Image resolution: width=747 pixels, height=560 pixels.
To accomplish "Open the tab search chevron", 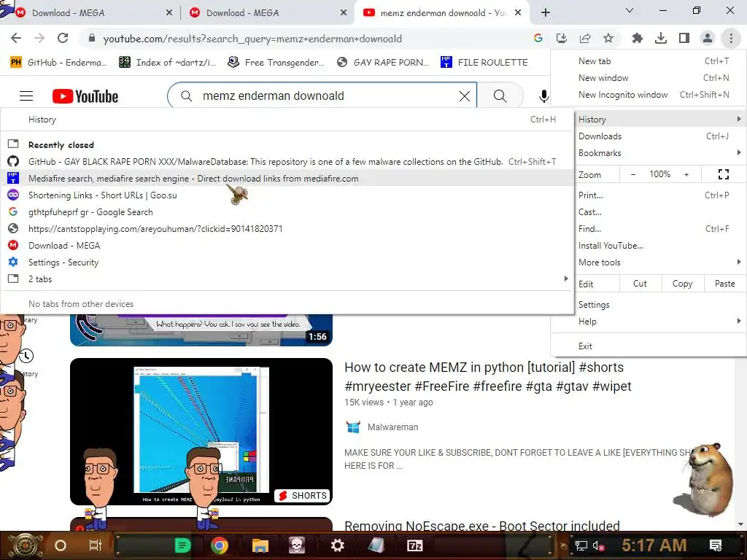I will 630,10.
